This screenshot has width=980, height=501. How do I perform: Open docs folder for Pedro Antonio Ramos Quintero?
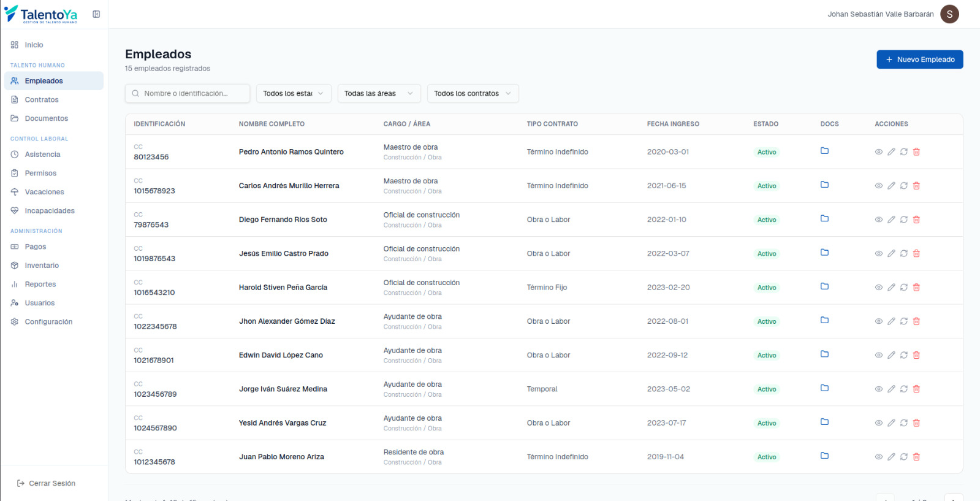coord(824,151)
